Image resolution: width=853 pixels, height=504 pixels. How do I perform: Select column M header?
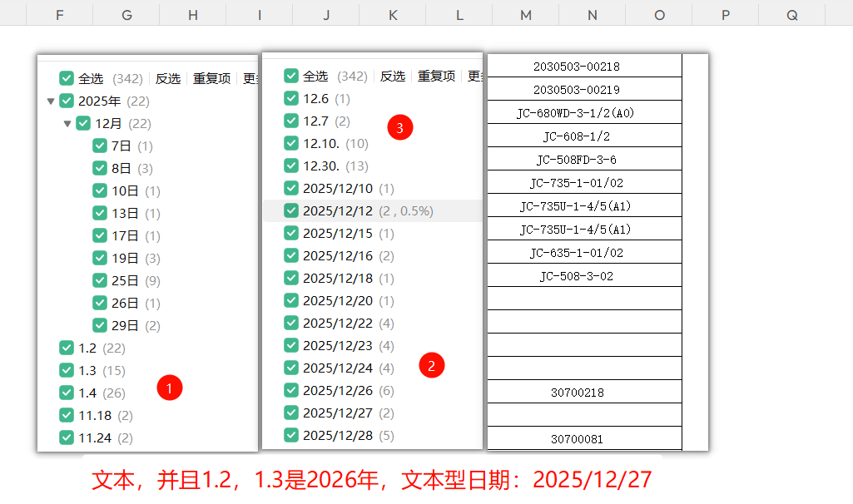[525, 15]
